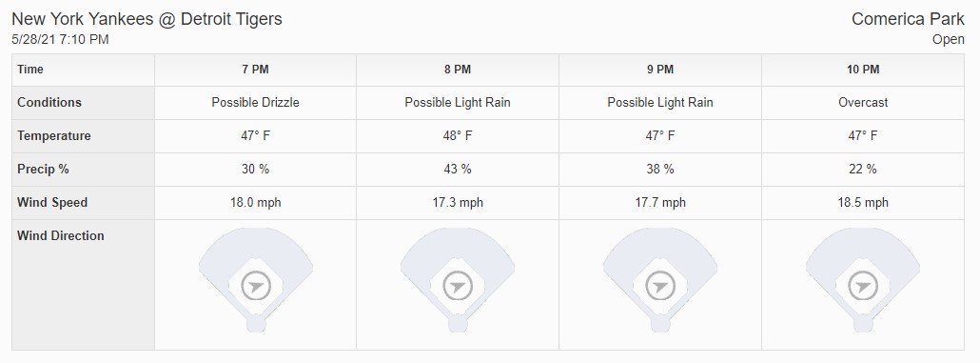Click the Comerica Park venue name
The image size is (980, 363).
point(908,19)
